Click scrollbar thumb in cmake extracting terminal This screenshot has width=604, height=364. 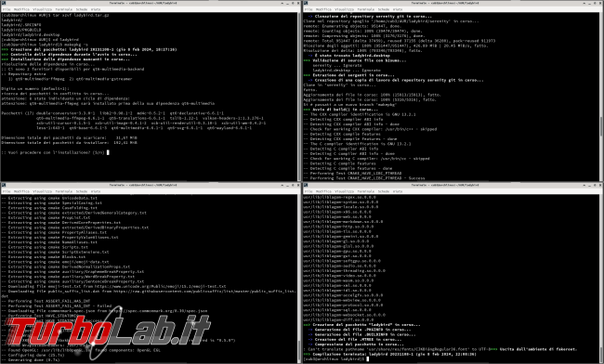pyautogui.click(x=299, y=349)
